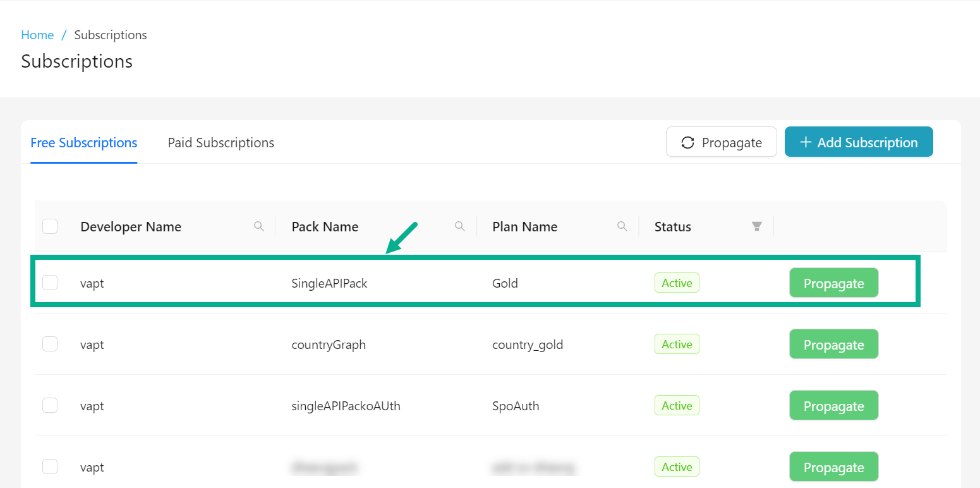The width and height of the screenshot is (980, 488).
Task: Click the search icon in Developer Name column
Action: point(259,226)
